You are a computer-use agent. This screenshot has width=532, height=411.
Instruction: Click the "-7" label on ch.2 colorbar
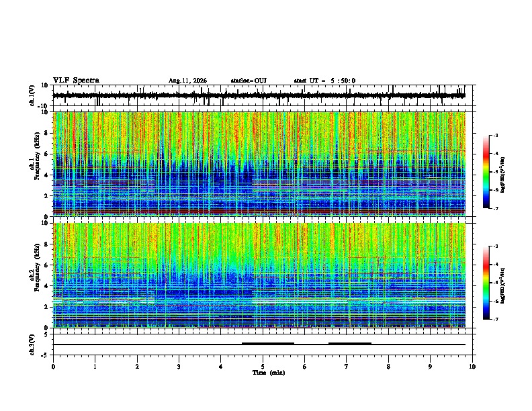(496, 320)
